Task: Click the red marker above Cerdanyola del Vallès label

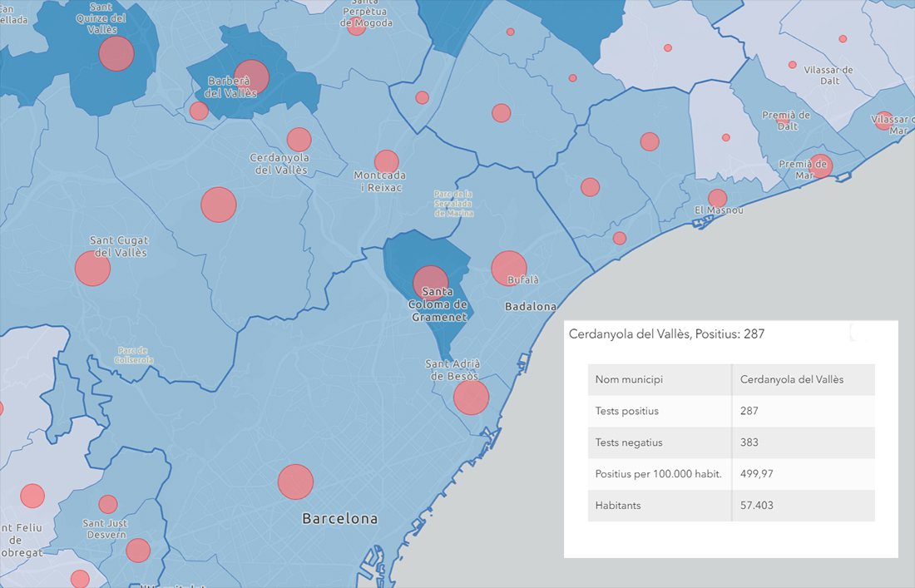Action: (299, 140)
